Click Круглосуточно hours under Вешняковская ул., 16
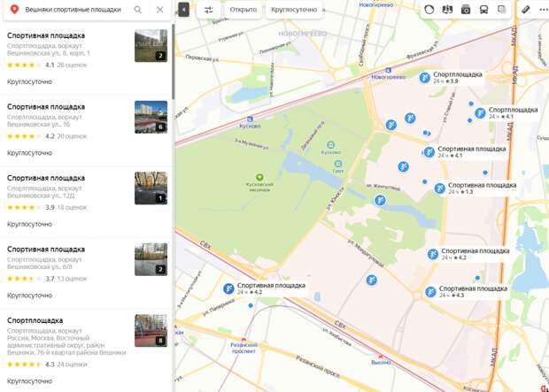This screenshot has height=392, width=549. 30,153
